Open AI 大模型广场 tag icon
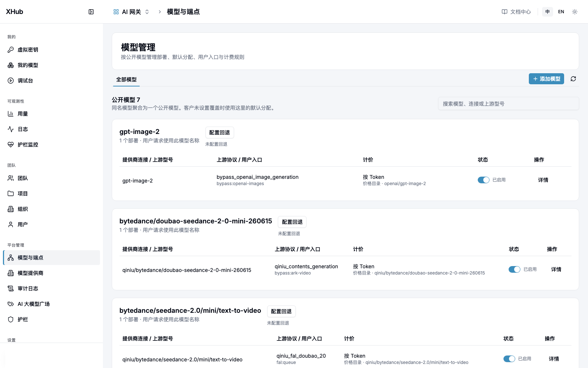The height and width of the screenshot is (368, 588). click(11, 304)
